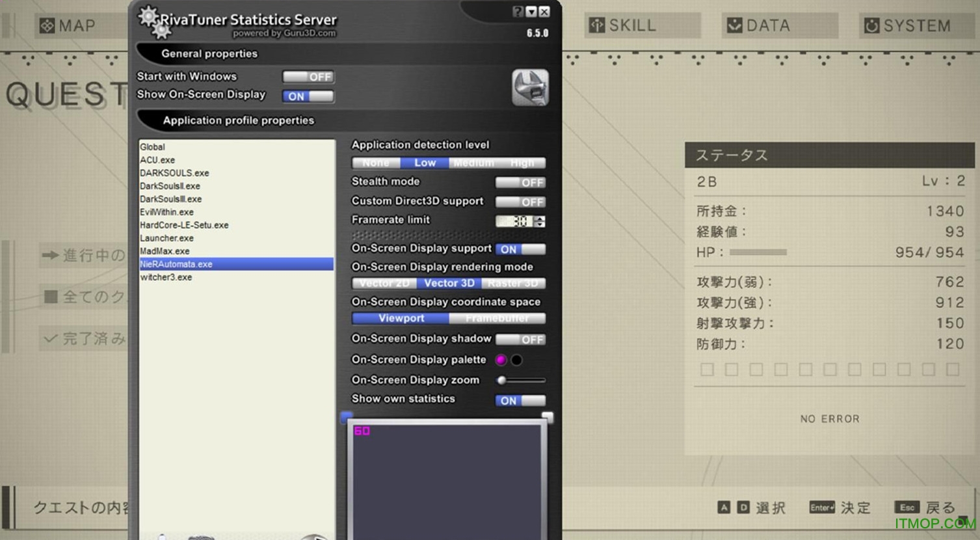
Task: Click the 進行中 quest filter in game
Action: [x=83, y=255]
